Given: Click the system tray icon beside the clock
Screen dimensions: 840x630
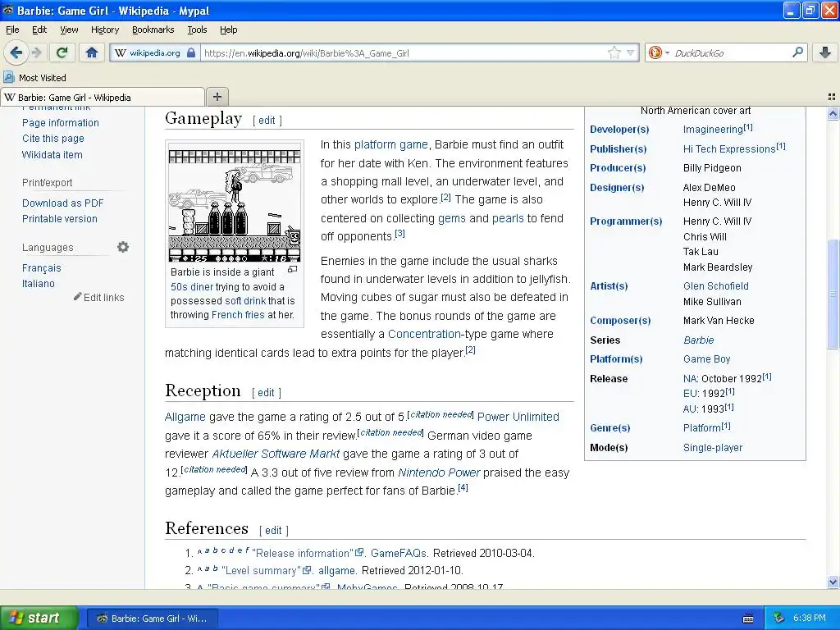Looking at the screenshot, I should coord(778,618).
